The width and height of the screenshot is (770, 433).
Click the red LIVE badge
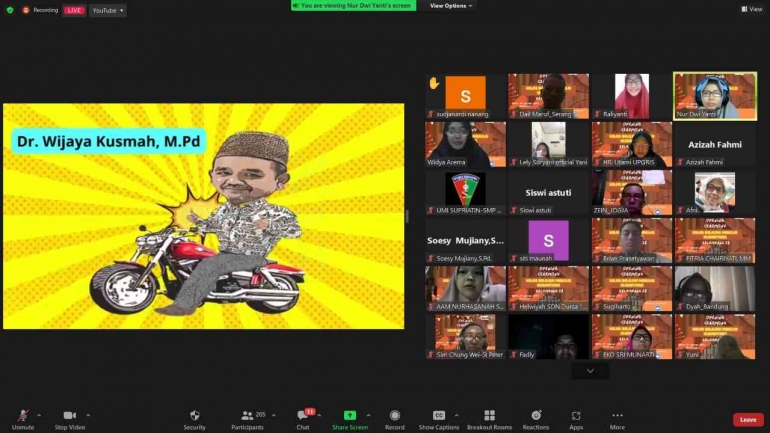point(74,10)
